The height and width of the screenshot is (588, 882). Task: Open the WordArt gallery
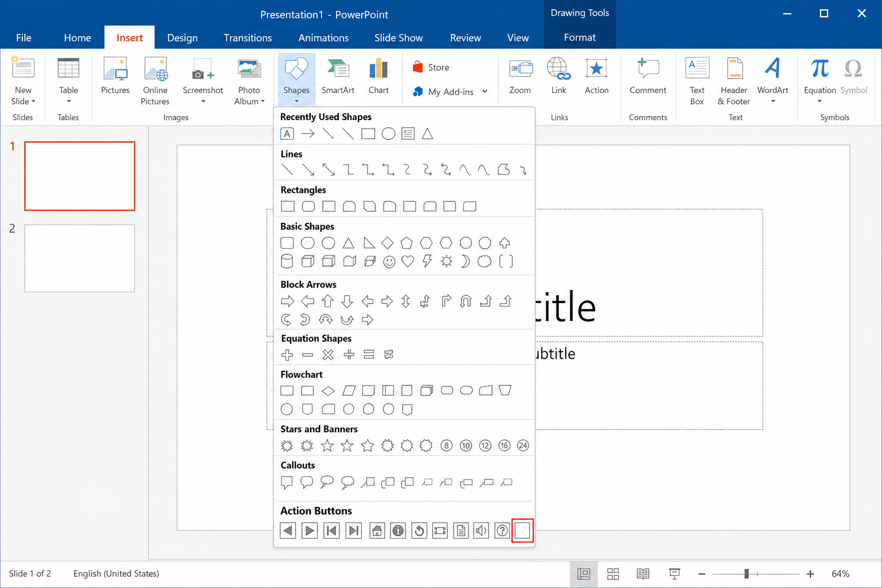pyautogui.click(x=772, y=80)
